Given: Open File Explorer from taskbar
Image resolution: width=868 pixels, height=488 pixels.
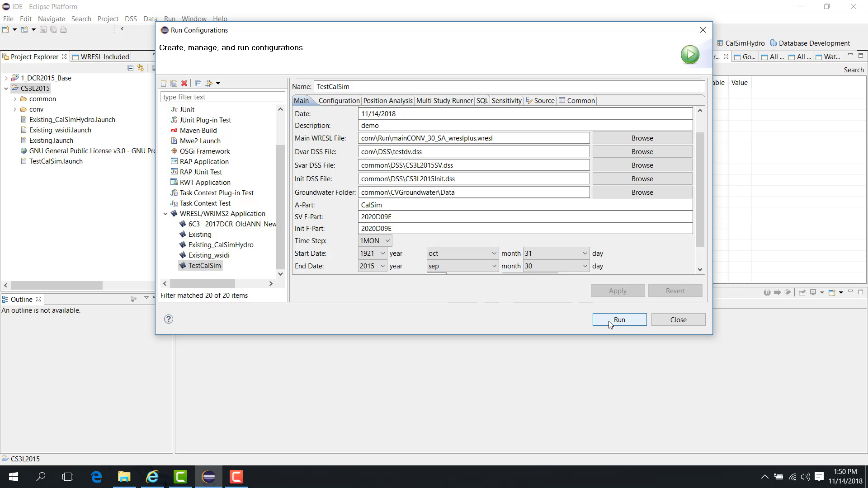Looking at the screenshot, I should coord(124,477).
